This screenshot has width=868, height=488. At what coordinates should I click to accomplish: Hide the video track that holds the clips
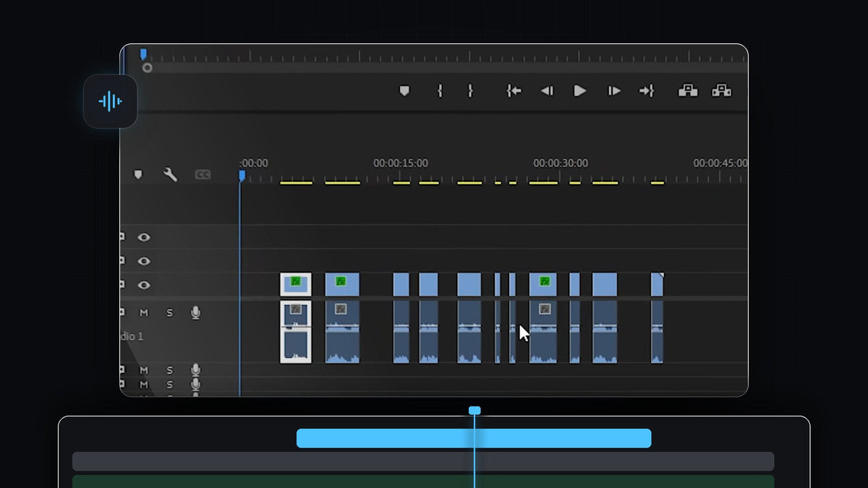pyautogui.click(x=144, y=285)
